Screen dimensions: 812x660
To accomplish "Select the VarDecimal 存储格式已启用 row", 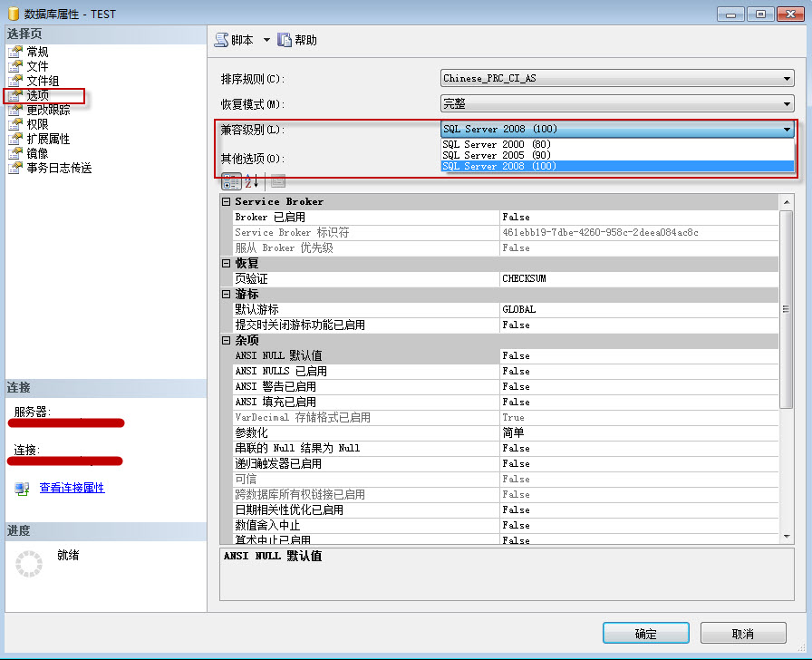I will 505,418.
